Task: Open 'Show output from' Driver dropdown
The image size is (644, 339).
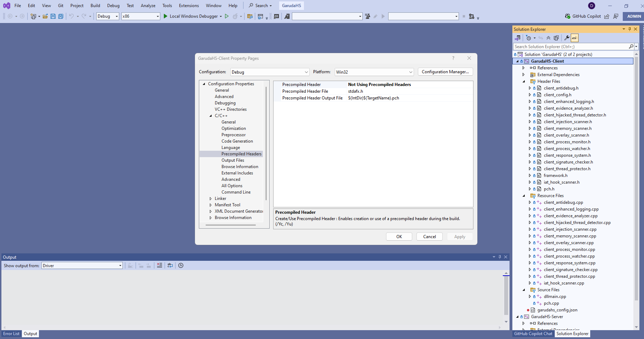Action: pos(82,265)
